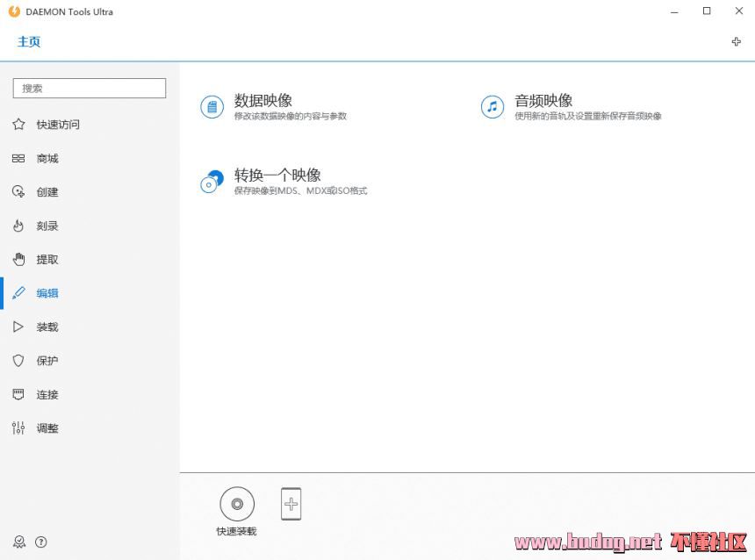Click the 创建 disc icon in sidebar
This screenshot has height=560, width=755.
tap(18, 191)
